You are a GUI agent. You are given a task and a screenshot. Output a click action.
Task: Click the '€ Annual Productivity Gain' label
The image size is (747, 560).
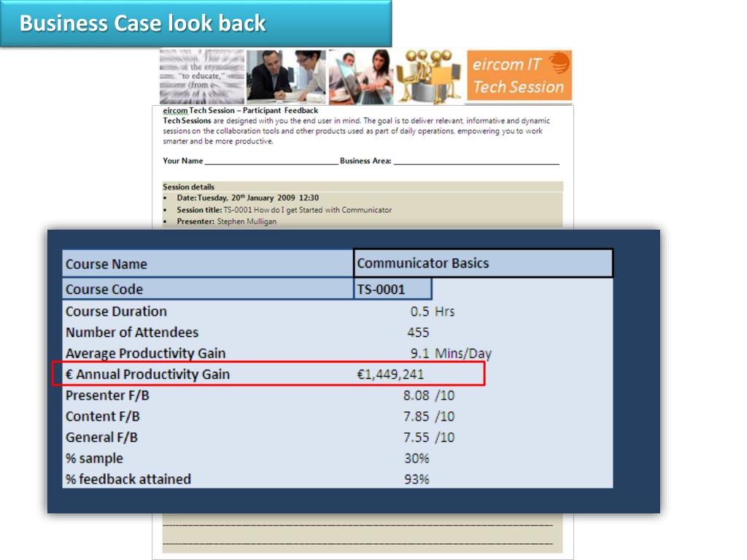[x=147, y=374]
